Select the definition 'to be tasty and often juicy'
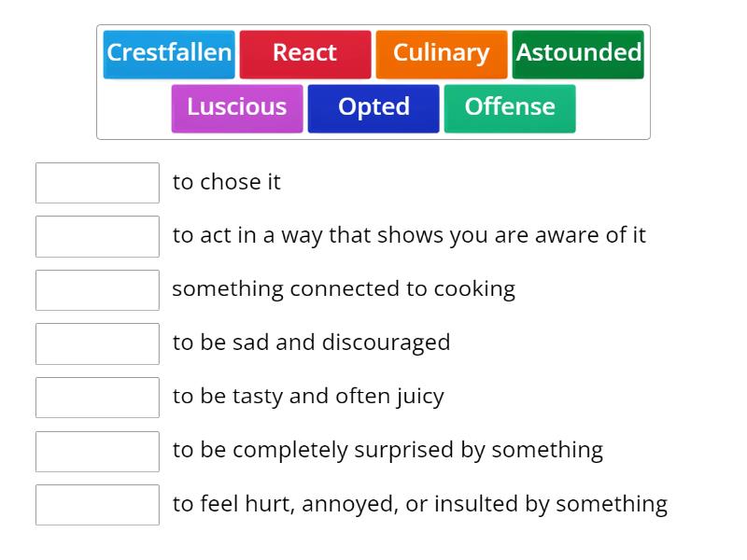 (308, 397)
